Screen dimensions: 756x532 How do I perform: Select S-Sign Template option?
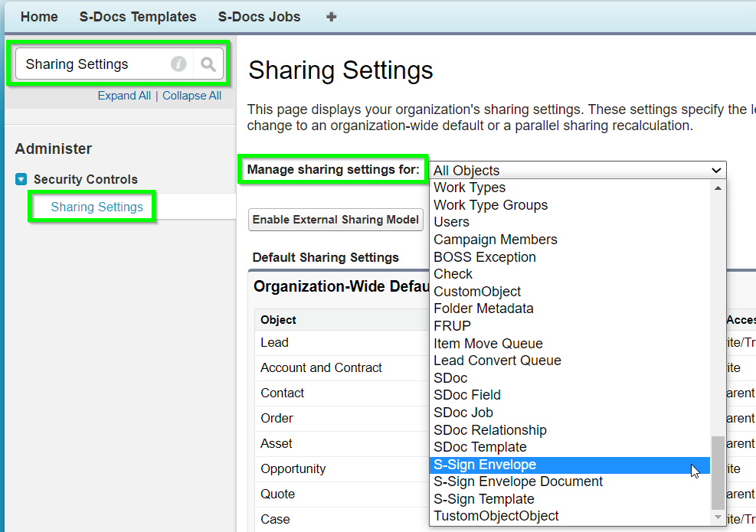pyautogui.click(x=569, y=499)
